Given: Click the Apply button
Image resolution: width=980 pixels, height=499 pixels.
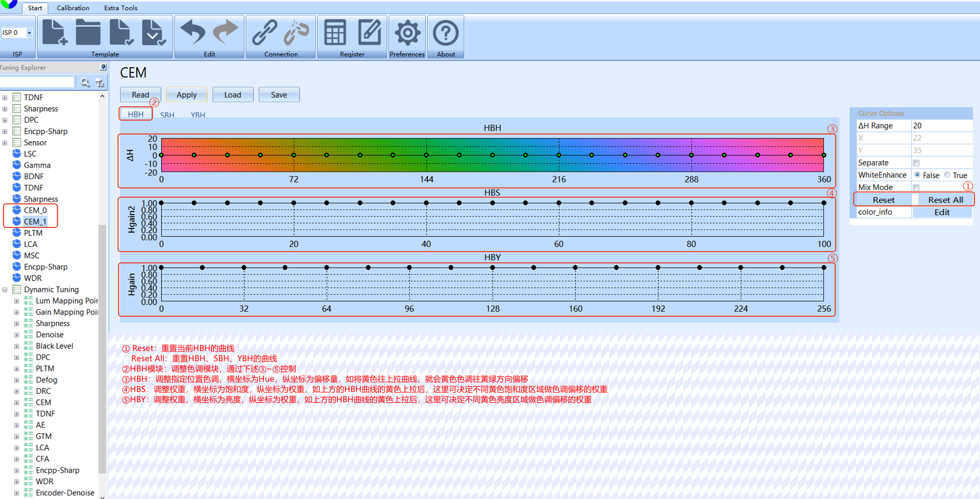Looking at the screenshot, I should coord(186,95).
